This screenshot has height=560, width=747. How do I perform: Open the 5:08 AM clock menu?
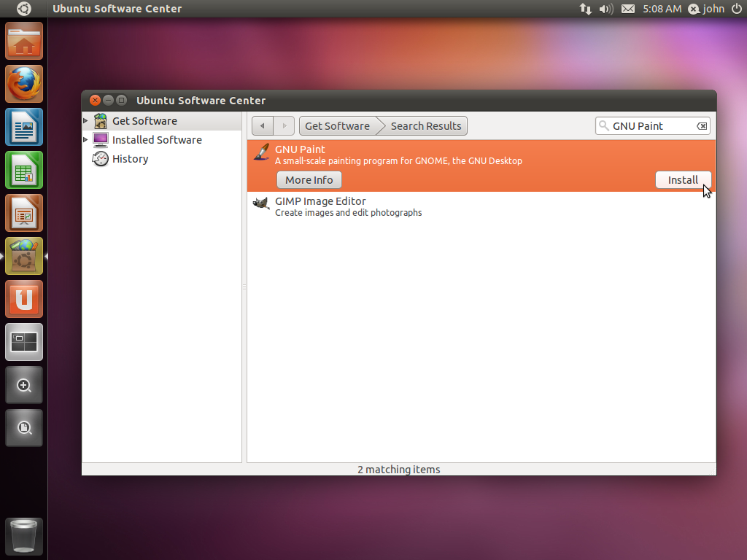(662, 9)
